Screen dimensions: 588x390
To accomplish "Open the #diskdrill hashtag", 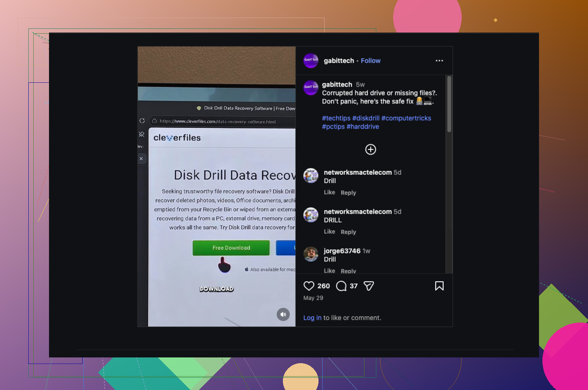I will 366,118.
